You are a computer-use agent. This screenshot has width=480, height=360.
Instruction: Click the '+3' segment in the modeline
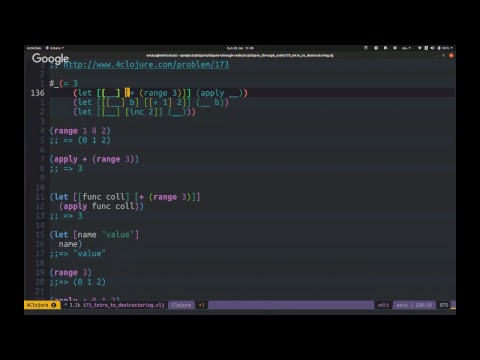(x=201, y=305)
